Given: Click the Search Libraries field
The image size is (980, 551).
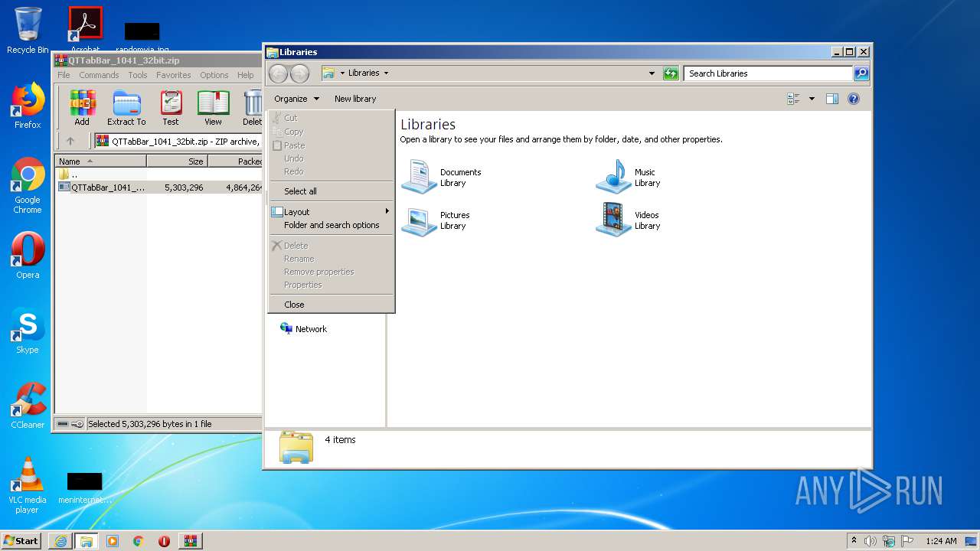Looking at the screenshot, I should [x=768, y=73].
